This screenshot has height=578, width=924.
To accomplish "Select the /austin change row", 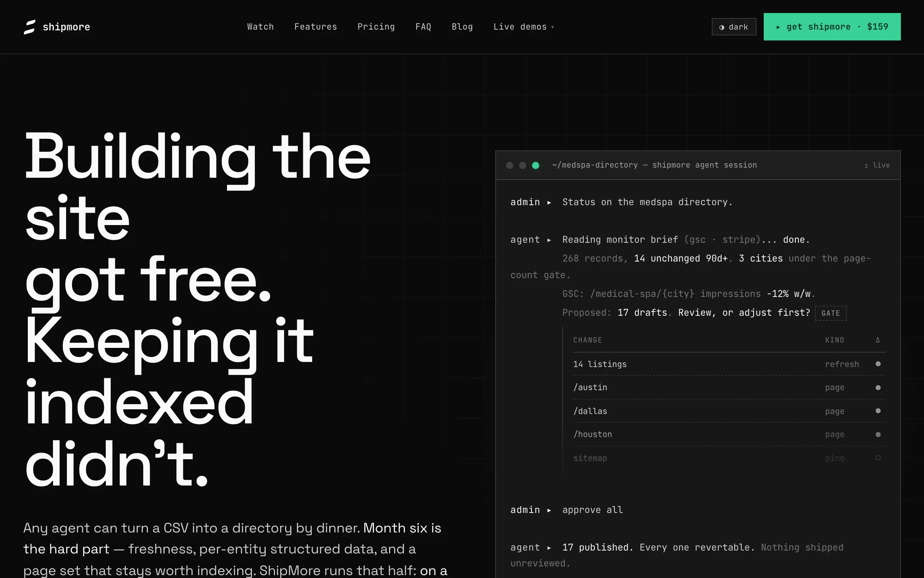I will [x=729, y=387].
